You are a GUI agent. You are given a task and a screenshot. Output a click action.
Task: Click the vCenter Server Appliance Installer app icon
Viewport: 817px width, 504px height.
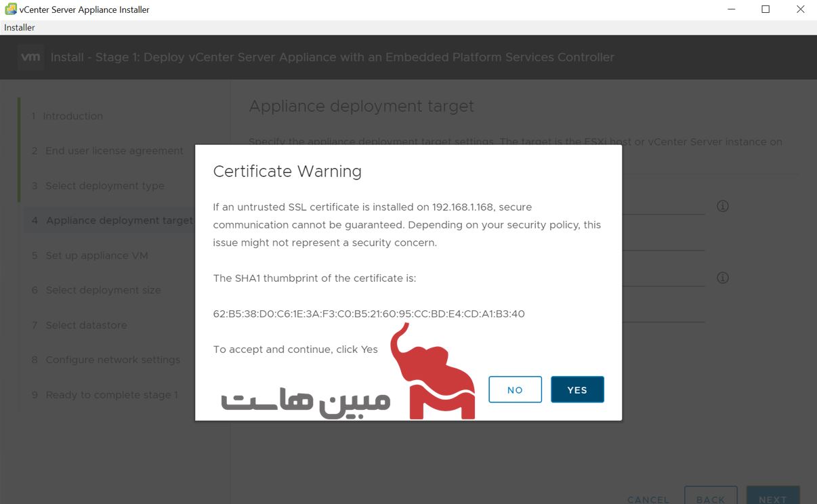point(10,9)
